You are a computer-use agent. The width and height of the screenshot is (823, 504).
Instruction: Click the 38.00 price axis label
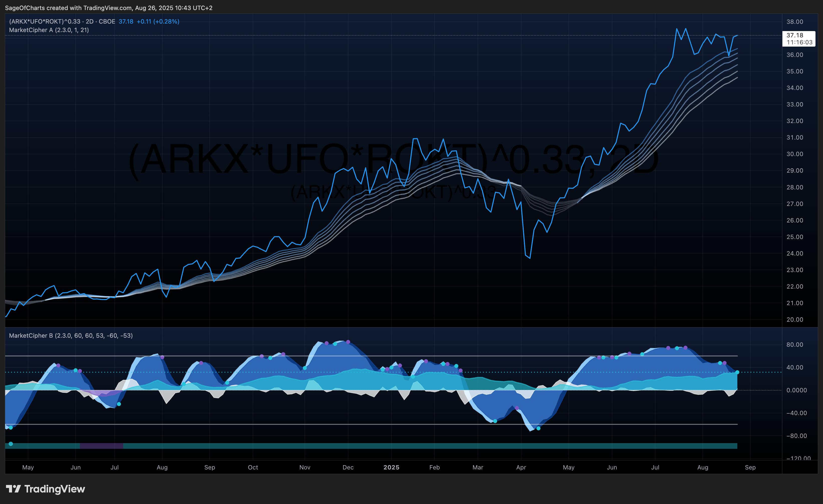(795, 22)
